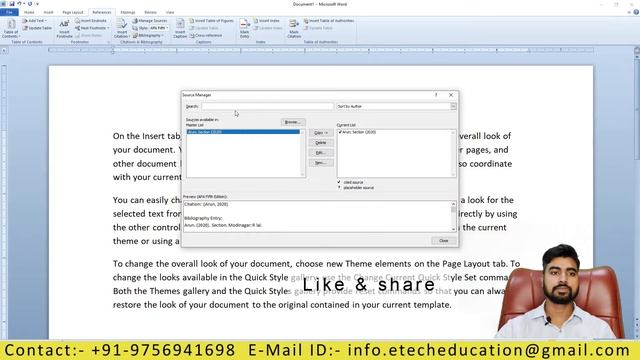This screenshot has height=360, width=640.
Task: Close Source Manager with the X button
Action: click(451, 95)
